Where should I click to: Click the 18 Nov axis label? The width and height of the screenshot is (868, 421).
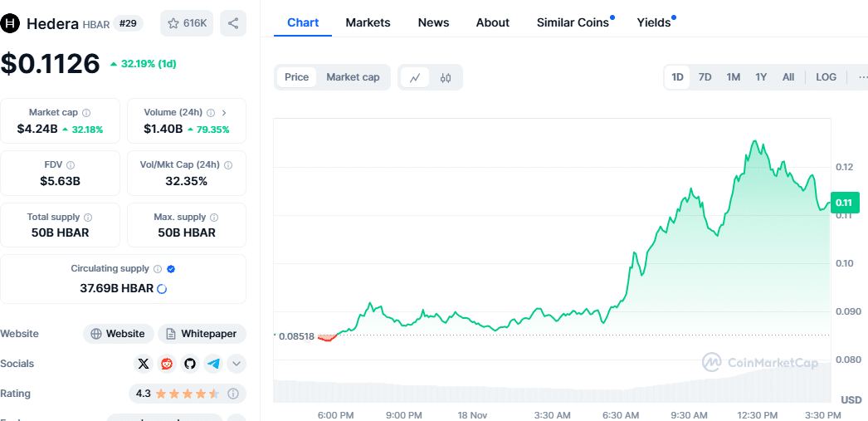[x=473, y=415]
